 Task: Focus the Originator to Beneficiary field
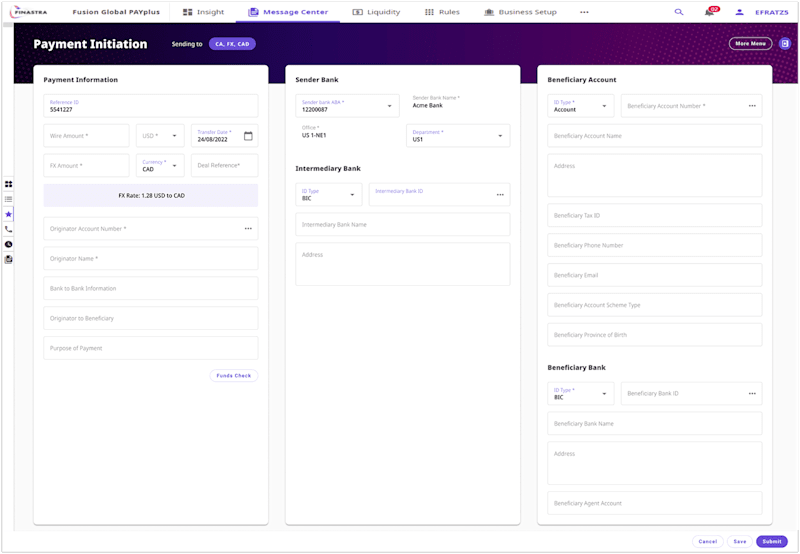151,318
